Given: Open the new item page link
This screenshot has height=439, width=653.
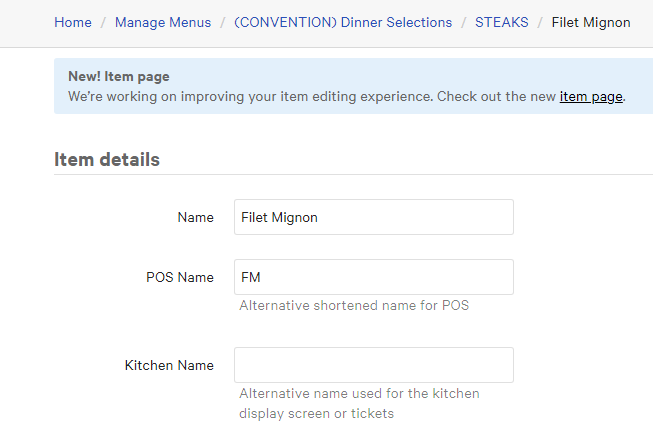Looking at the screenshot, I should coord(591,96).
